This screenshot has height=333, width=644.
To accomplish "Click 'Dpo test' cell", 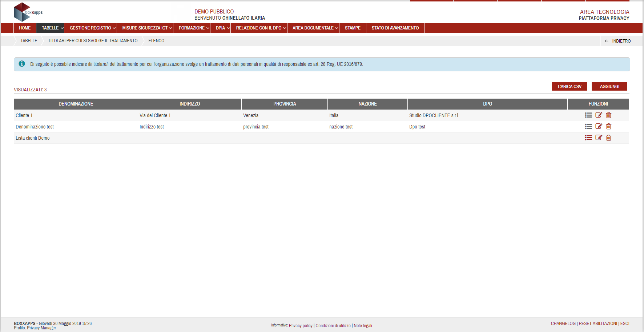I will click(487, 127).
